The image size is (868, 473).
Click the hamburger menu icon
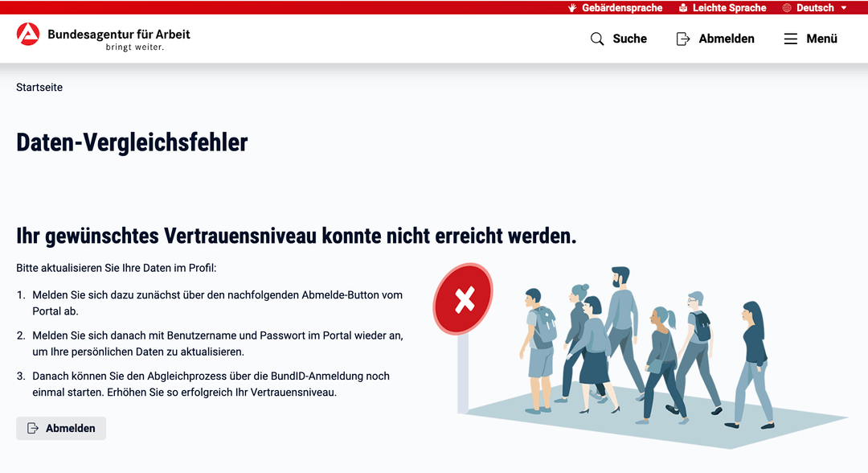pyautogui.click(x=791, y=39)
